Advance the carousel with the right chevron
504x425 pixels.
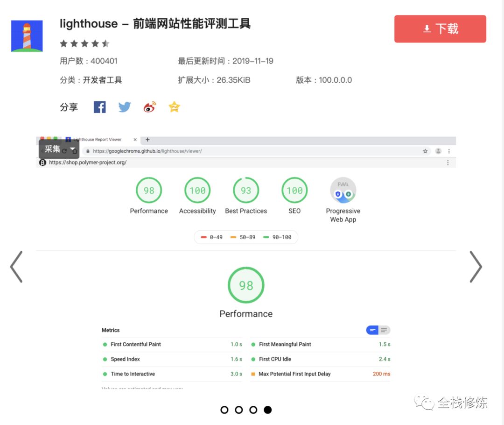click(476, 267)
